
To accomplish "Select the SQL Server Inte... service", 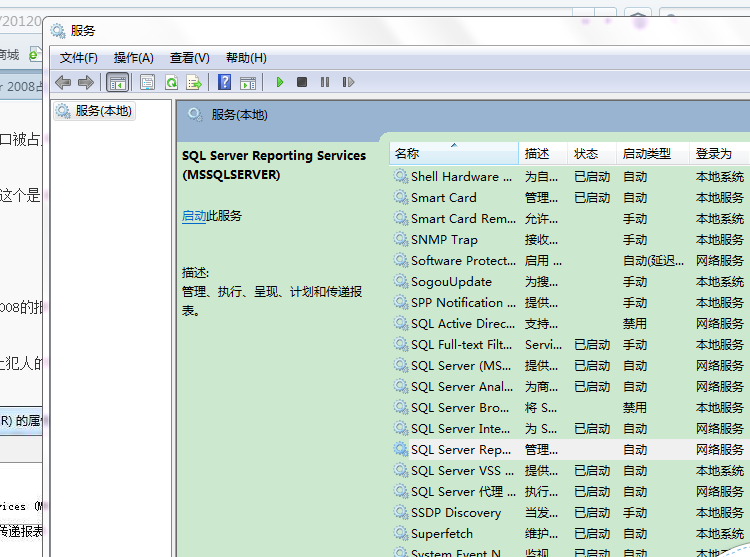I will (460, 429).
